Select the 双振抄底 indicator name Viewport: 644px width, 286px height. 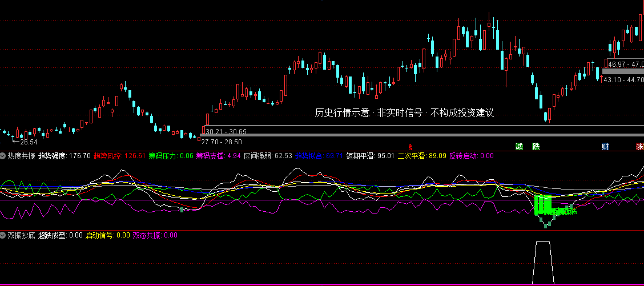[21, 235]
